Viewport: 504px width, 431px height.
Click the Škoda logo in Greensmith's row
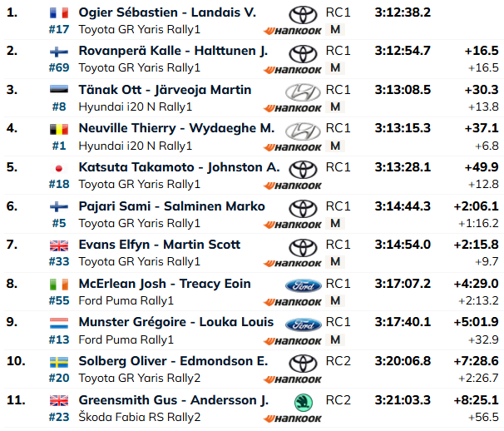pos(303,403)
